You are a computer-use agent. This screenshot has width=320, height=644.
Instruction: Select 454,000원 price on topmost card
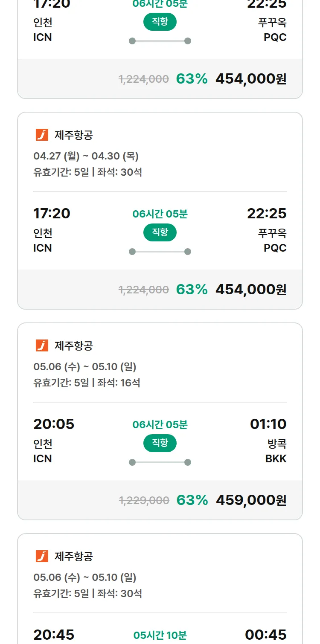(x=251, y=78)
